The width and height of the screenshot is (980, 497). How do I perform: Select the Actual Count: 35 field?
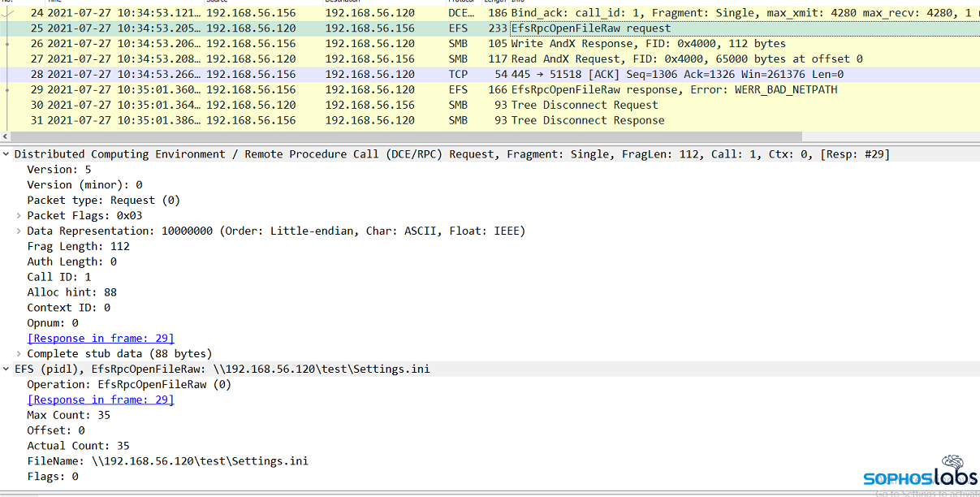click(x=78, y=446)
